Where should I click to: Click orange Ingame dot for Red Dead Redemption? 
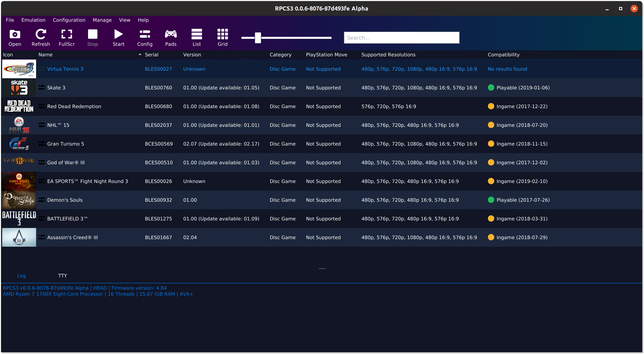point(491,106)
